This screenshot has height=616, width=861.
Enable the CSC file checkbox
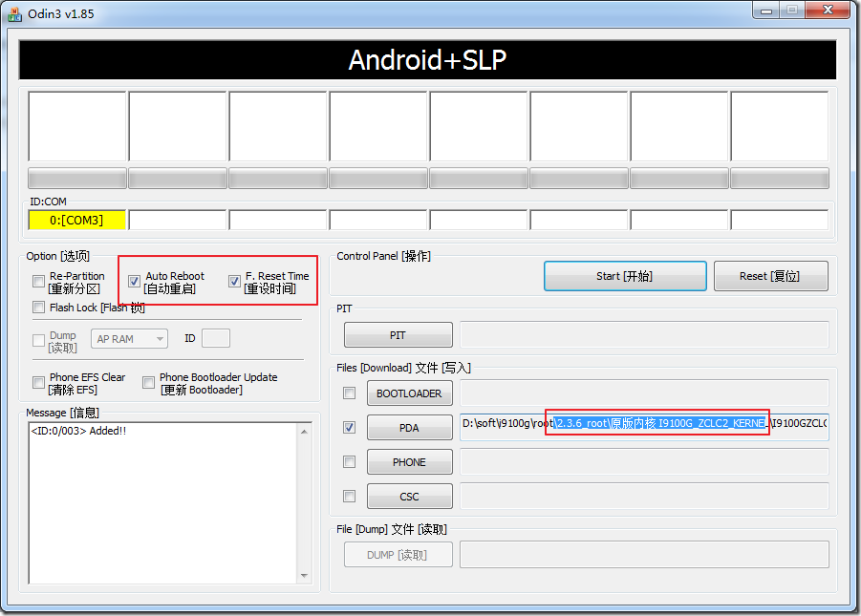(x=349, y=497)
